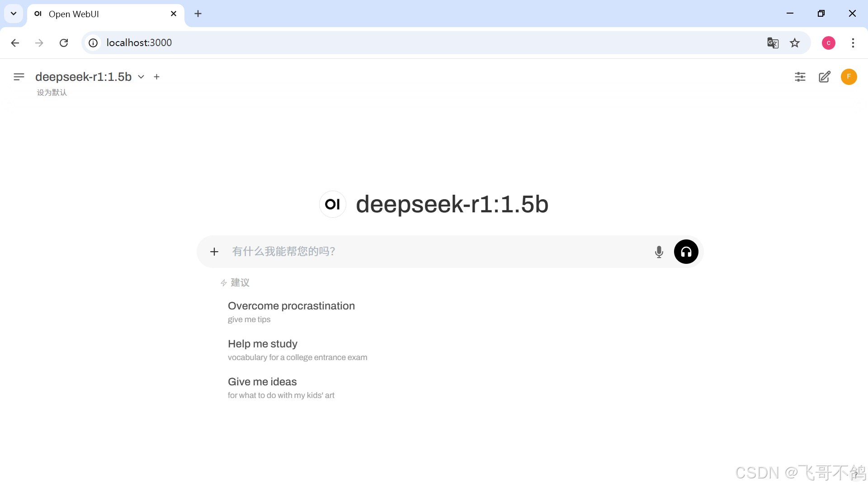Screen dimensions: 868x487
Task: Choose the Give me ideas suggestion
Action: tap(281, 388)
